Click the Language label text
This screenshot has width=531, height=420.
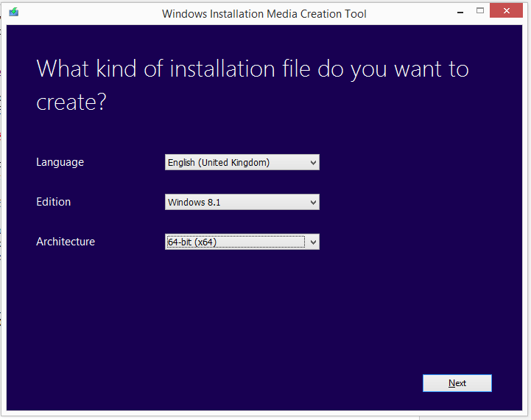coord(60,162)
